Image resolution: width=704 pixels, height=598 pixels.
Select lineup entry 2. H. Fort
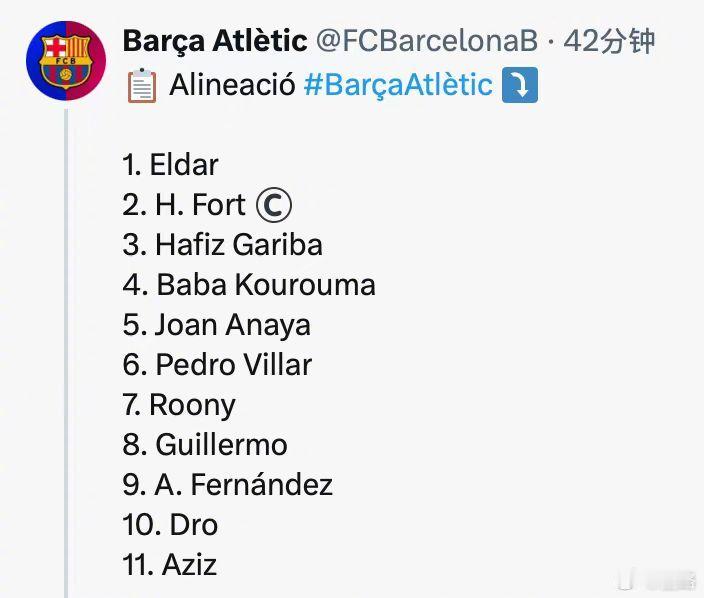(184, 205)
